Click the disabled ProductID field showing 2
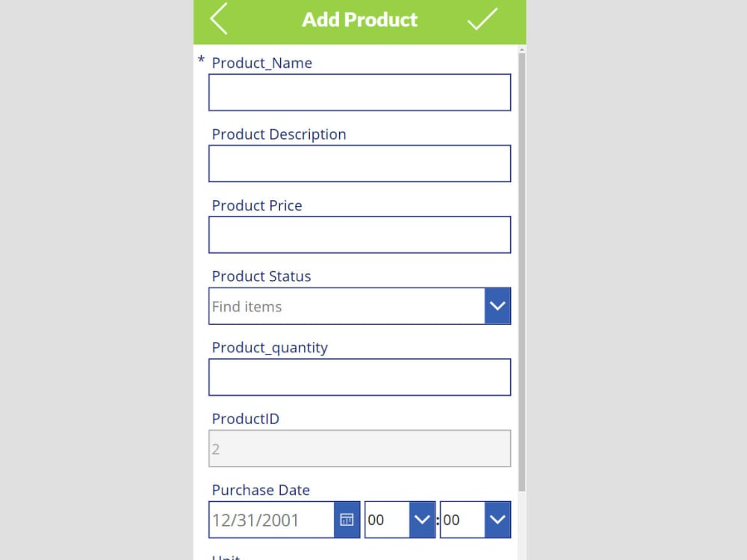Screen dimensions: 747x560 [359, 448]
